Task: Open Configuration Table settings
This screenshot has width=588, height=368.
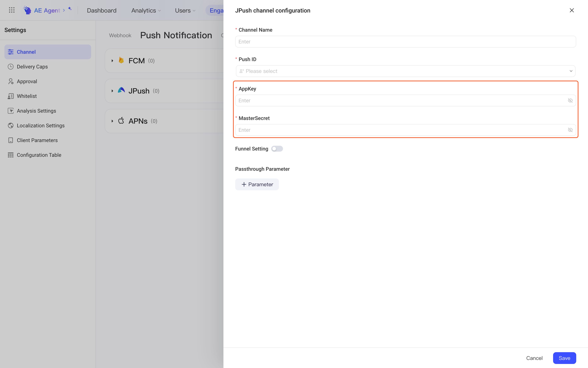Action: tap(48, 155)
